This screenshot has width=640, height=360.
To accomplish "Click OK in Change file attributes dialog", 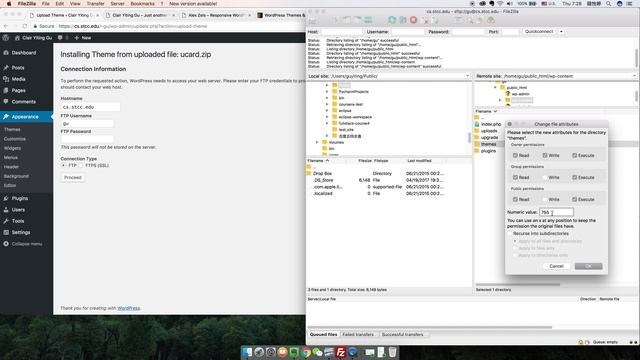I will tap(588, 266).
